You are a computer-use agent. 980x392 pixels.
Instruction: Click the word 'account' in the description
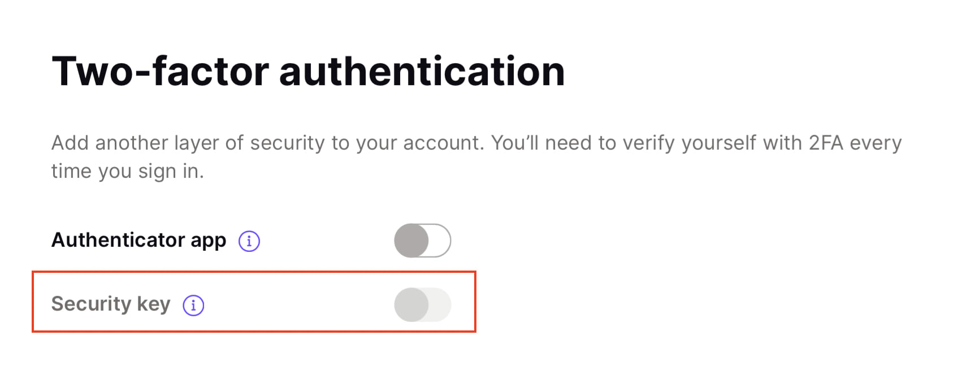point(443,143)
